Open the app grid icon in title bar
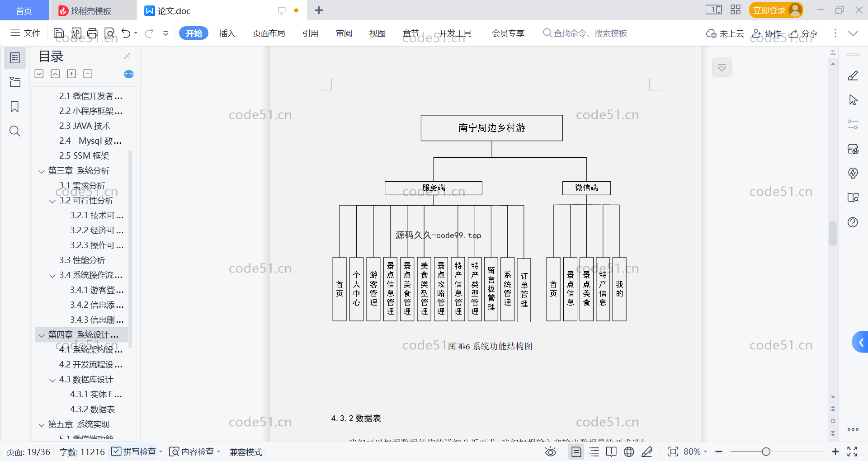The image size is (868, 461). [x=736, y=10]
